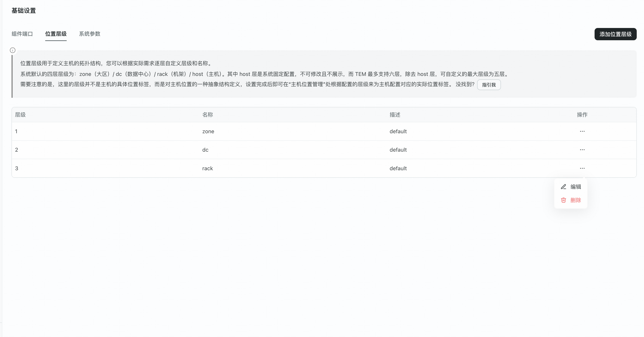Click default description in rack row
Screen dimensions: 644x337
click(x=398, y=168)
